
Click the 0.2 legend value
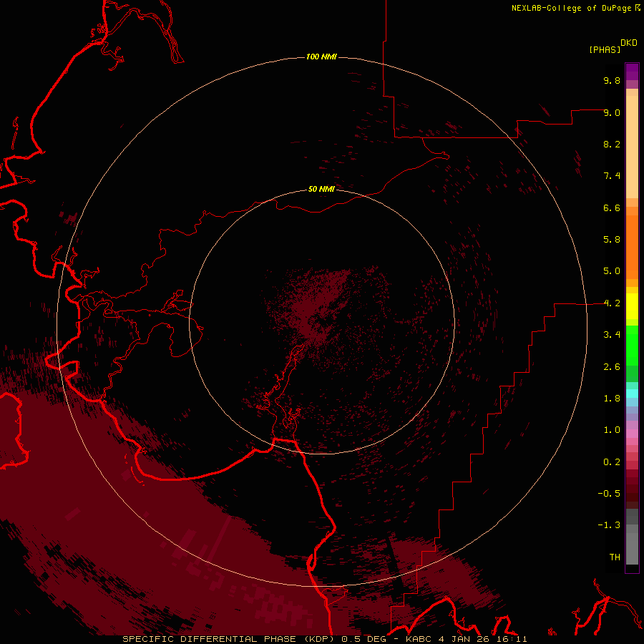click(612, 462)
